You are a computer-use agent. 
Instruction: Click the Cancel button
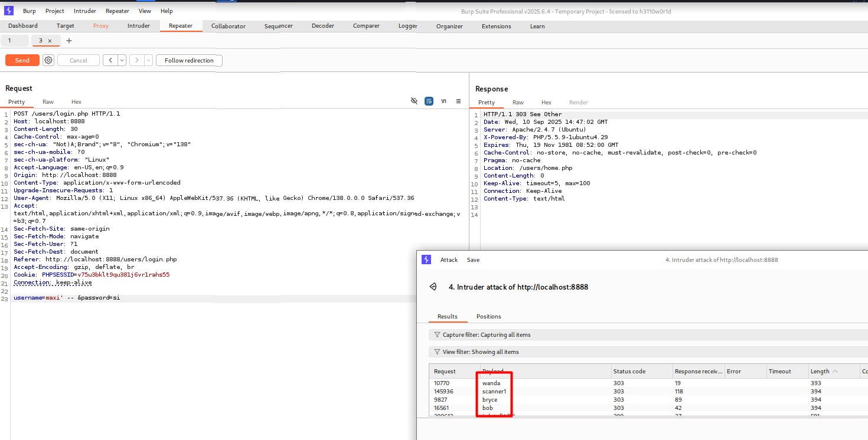79,60
